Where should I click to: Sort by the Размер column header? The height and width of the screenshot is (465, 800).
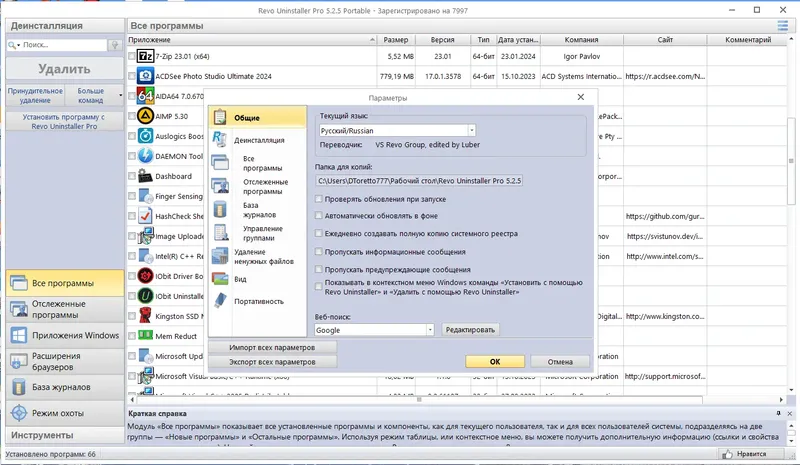(396, 40)
